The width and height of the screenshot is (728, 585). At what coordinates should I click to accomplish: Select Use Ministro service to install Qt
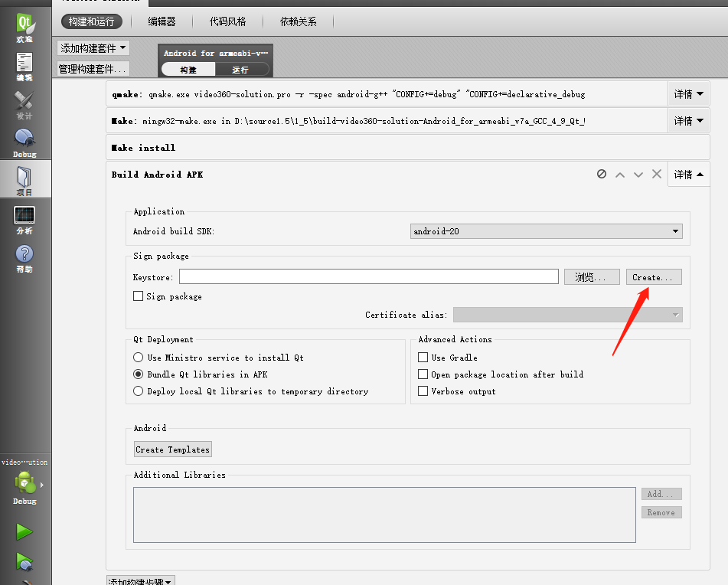tap(138, 358)
